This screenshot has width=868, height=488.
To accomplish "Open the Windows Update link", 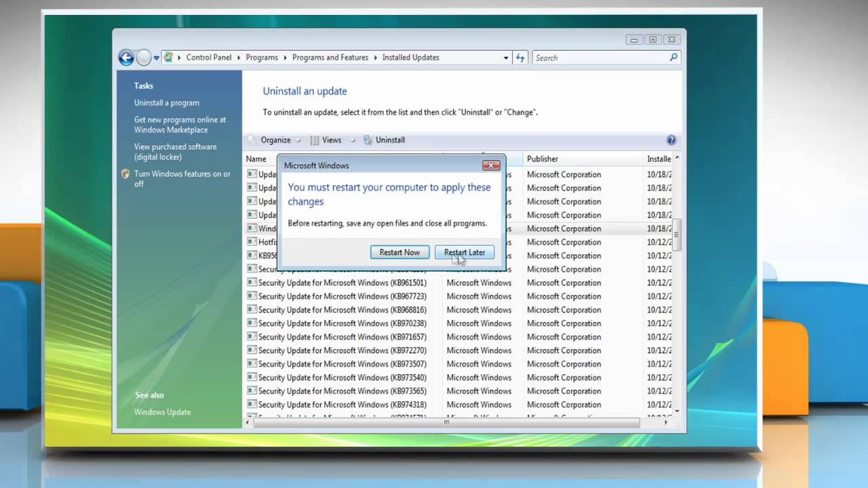I will point(162,412).
